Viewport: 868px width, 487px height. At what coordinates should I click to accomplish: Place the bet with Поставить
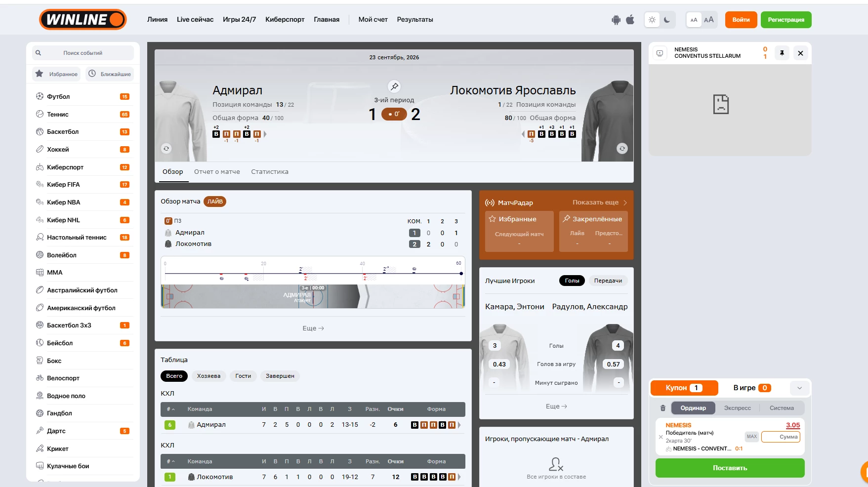(730, 468)
